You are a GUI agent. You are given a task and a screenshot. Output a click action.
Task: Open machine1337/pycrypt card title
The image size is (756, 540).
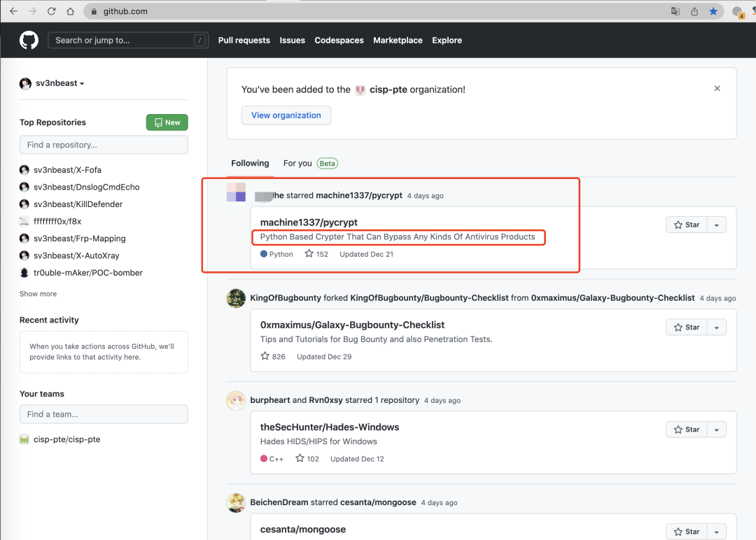pos(309,222)
